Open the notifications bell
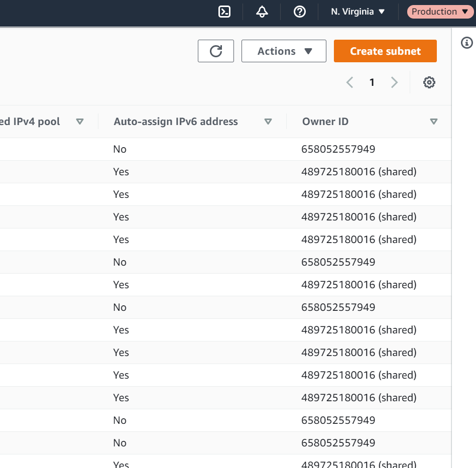476x468 pixels. point(262,12)
